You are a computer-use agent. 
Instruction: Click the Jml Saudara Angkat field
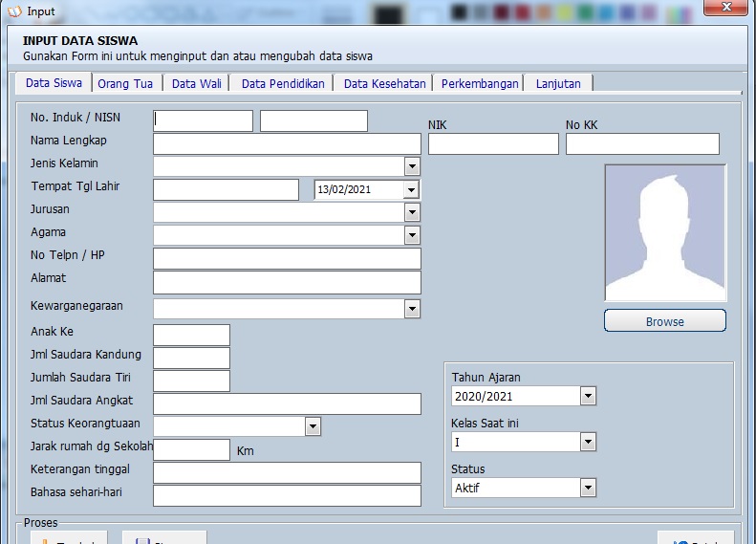click(287, 404)
